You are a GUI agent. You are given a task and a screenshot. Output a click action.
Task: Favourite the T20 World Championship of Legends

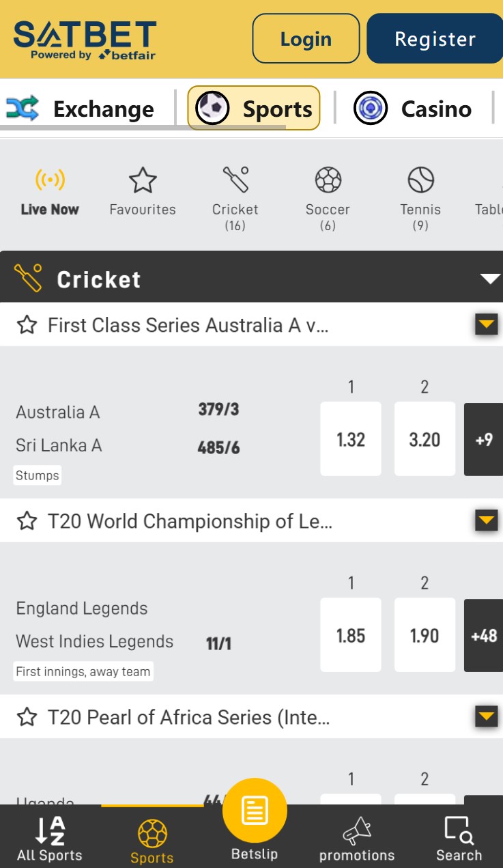point(27,520)
